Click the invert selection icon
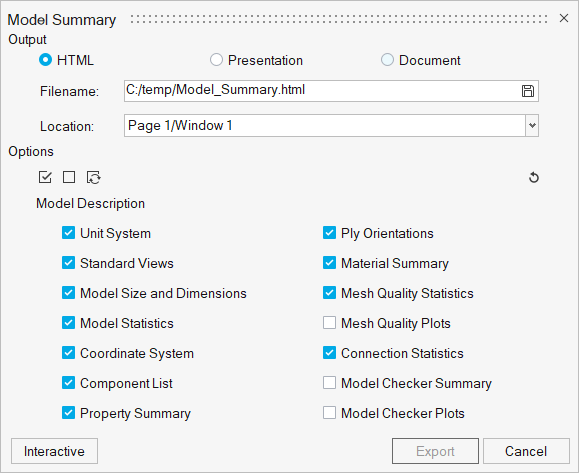Viewport: 579px width, 473px height. 93,177
